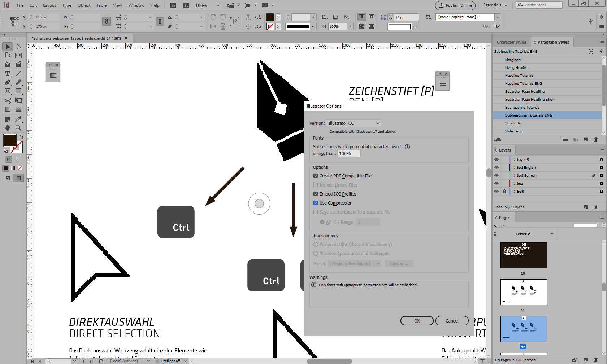Open Preflight off status dropdown

coord(186,361)
